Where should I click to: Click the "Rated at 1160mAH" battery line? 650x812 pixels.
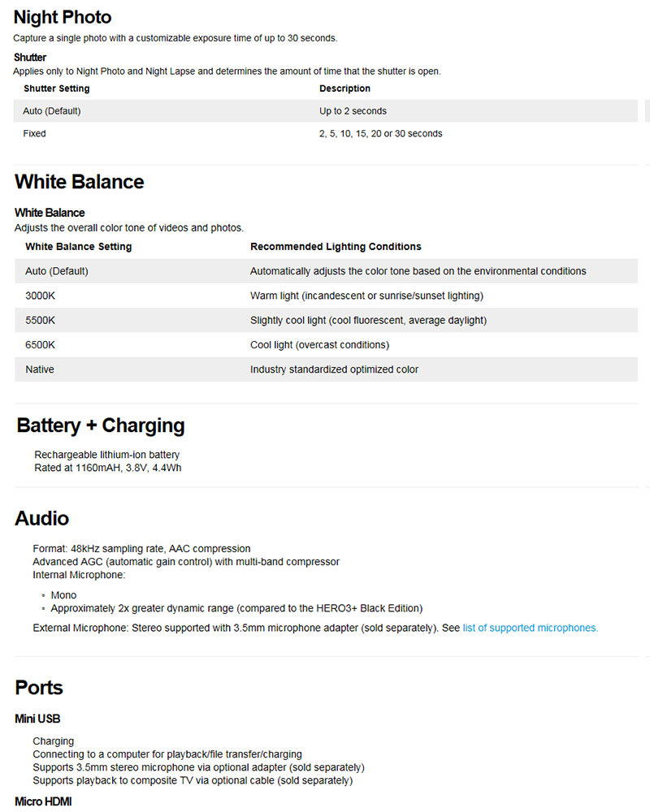pyautogui.click(x=107, y=468)
